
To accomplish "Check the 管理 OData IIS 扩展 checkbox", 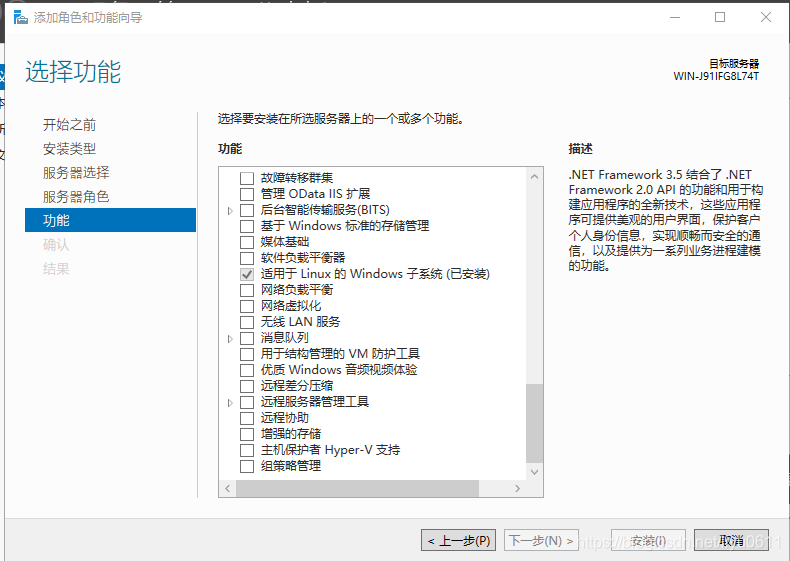I will [x=247, y=194].
